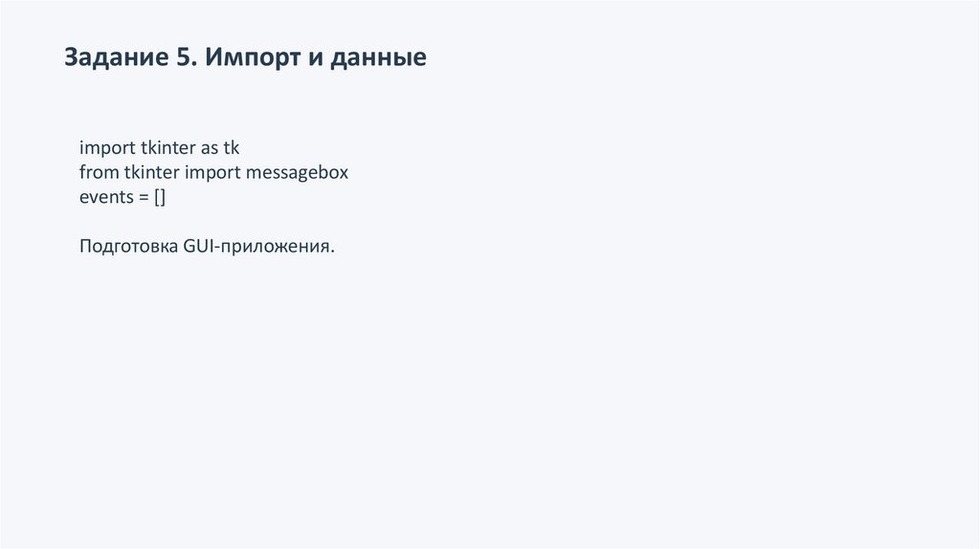
Task: Click the "events" variable name
Action: (x=106, y=198)
